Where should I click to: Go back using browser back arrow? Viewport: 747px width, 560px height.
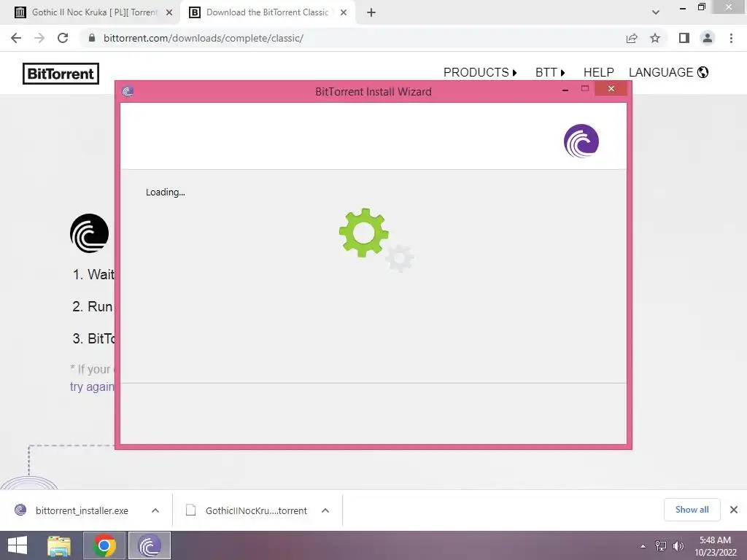[x=16, y=38]
